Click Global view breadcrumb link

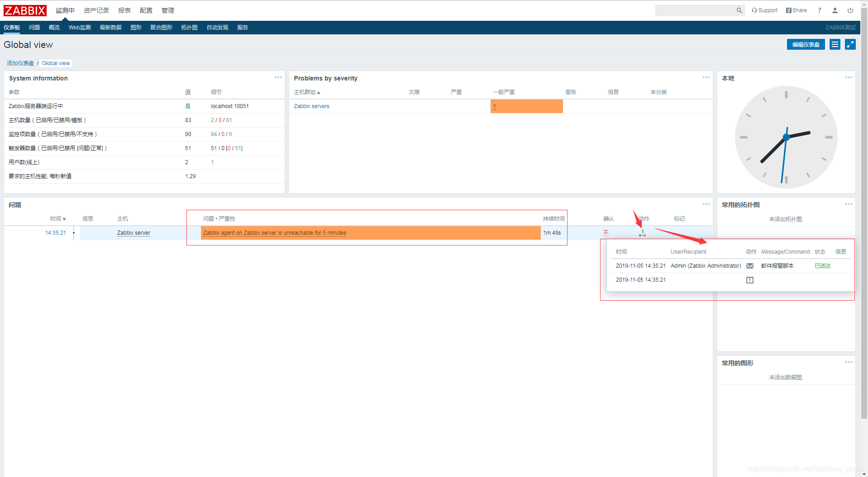pyautogui.click(x=56, y=63)
